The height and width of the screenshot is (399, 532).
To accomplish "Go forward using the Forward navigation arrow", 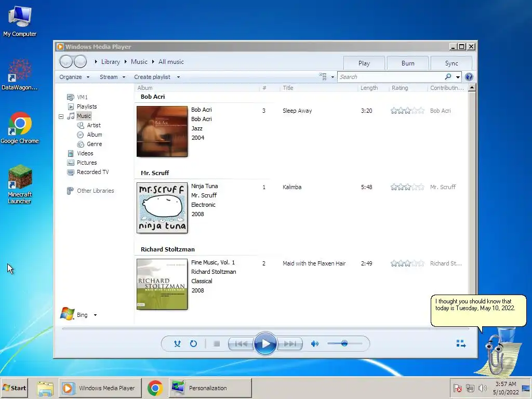I will [80, 61].
